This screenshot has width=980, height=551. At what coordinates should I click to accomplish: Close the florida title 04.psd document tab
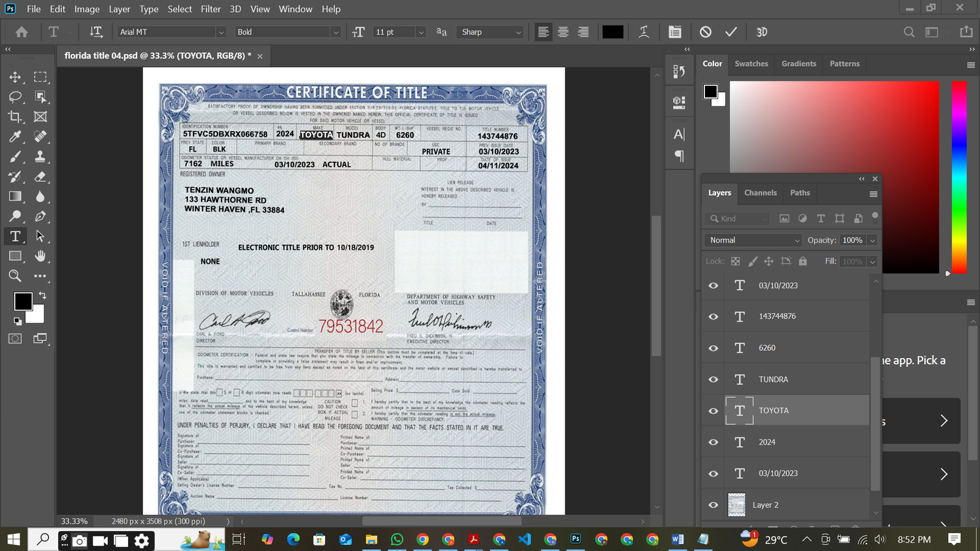(x=260, y=56)
